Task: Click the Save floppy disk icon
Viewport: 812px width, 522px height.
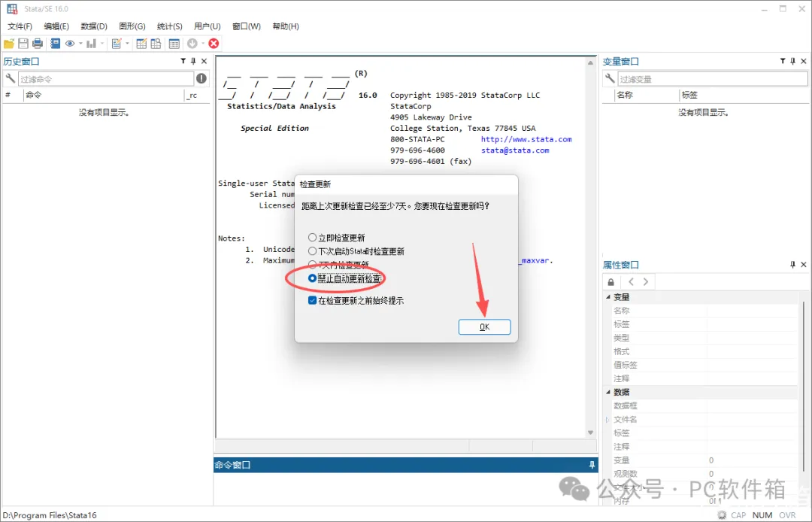Action: (23, 44)
